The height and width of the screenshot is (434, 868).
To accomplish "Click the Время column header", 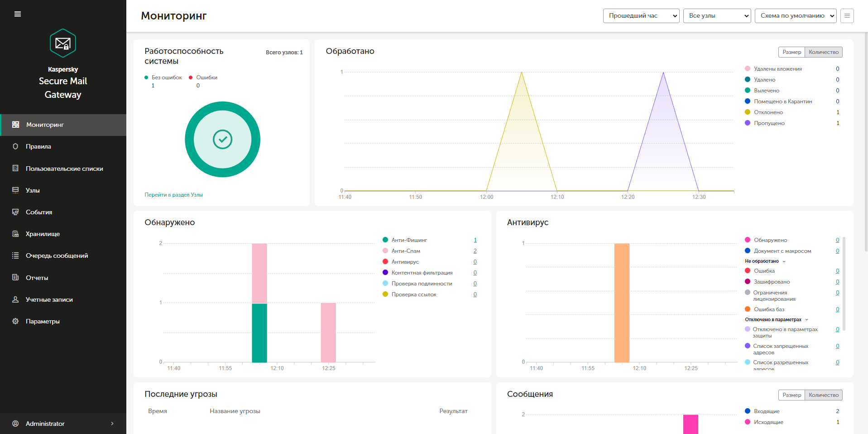I will [x=158, y=411].
